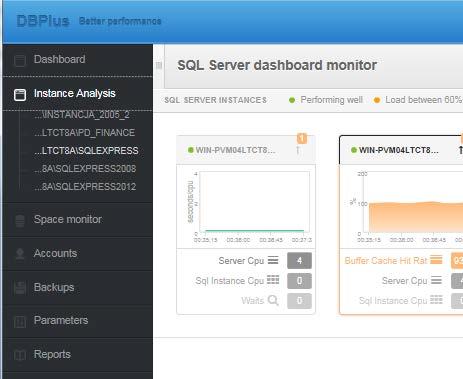The height and width of the screenshot is (379, 463).
Task: Select the first WIN-PVM04LTCT8... instance card title
Action: [x=235, y=150]
